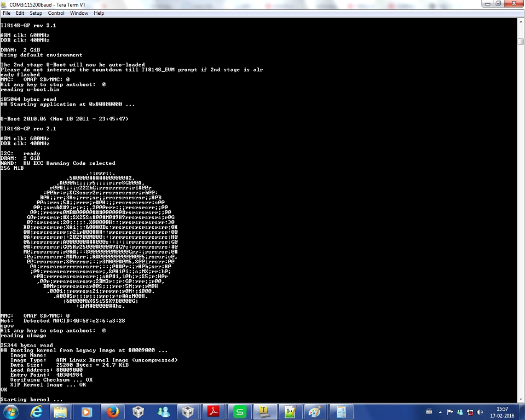Open Action Center flag icon

pos(450,412)
